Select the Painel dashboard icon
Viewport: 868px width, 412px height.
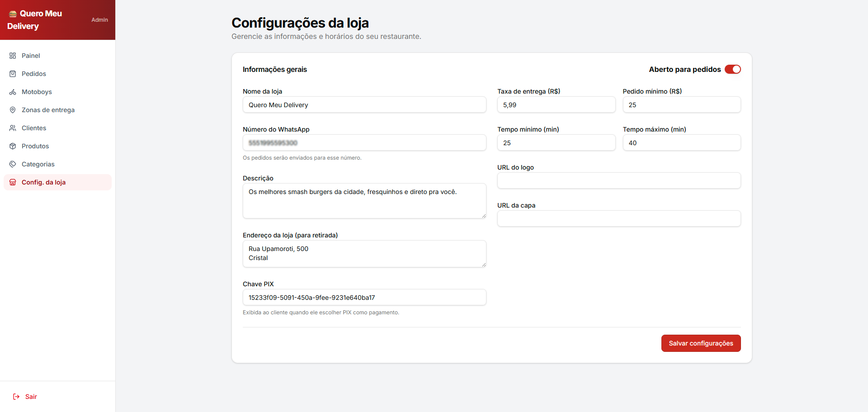pos(12,55)
